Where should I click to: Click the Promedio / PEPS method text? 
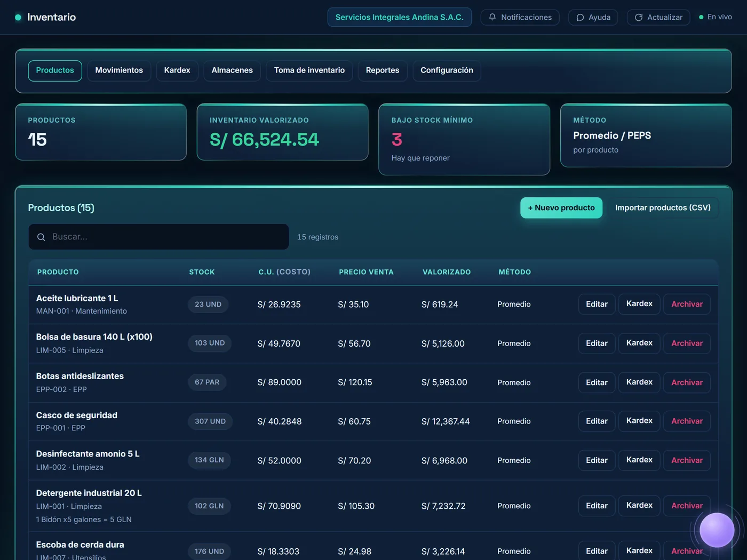(x=612, y=135)
